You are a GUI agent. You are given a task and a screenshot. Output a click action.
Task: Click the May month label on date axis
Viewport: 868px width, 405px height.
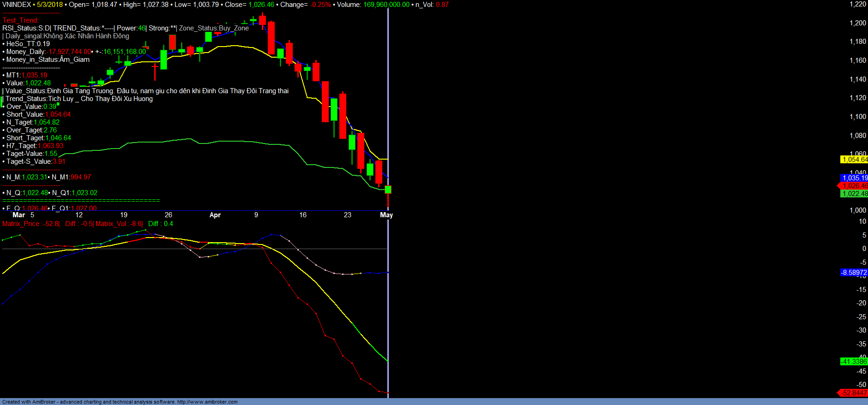[x=386, y=215]
